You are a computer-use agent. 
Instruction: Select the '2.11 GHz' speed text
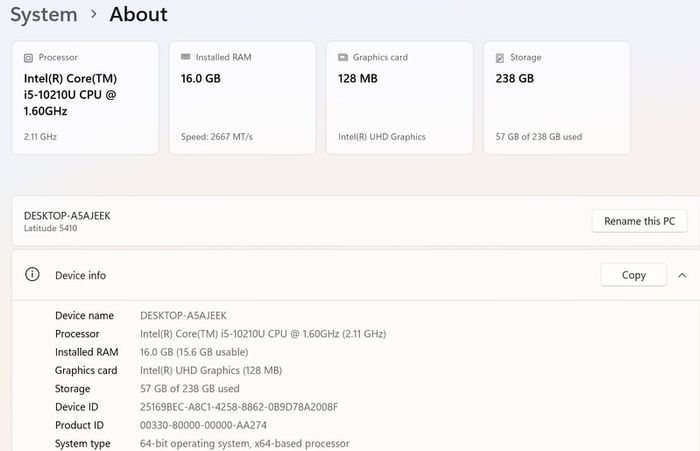point(40,137)
